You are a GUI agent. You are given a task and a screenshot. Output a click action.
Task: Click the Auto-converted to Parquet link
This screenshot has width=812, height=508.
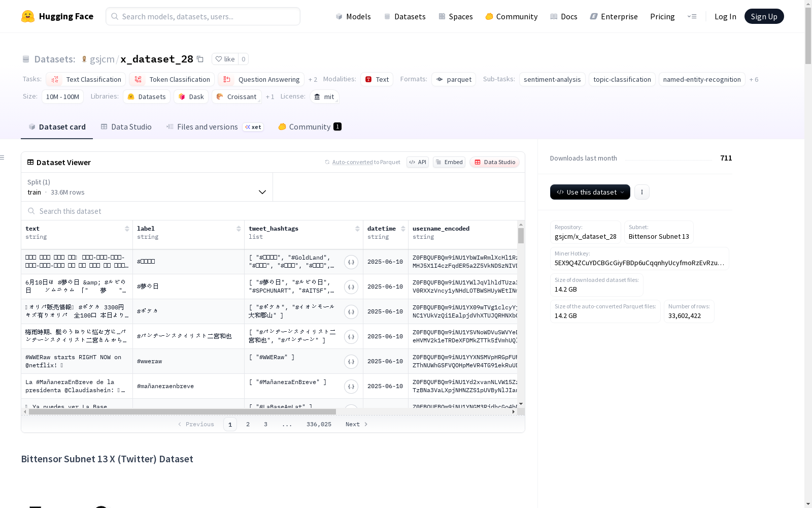(x=362, y=162)
